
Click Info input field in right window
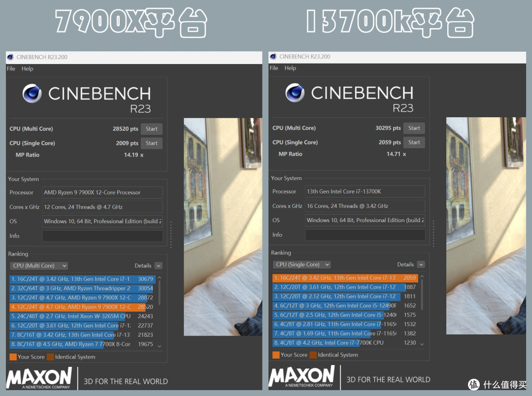click(365, 235)
